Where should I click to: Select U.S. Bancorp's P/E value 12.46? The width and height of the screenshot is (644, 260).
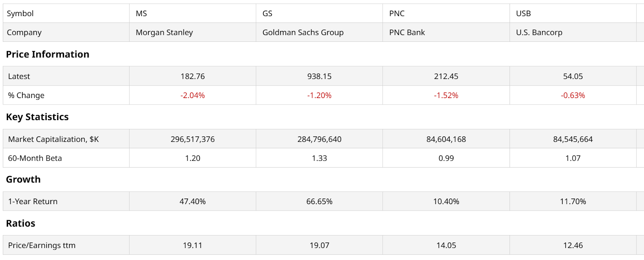pos(573,246)
